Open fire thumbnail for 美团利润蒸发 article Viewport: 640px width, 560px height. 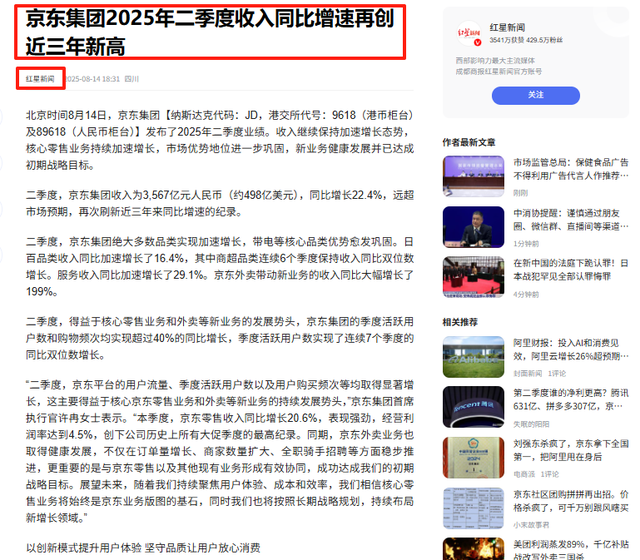click(473, 549)
